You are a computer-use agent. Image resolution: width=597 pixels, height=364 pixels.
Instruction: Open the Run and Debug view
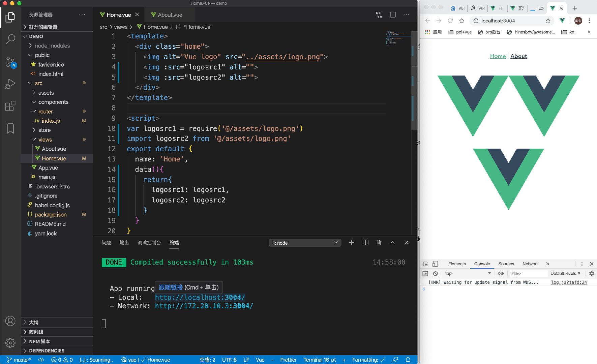pos(10,84)
